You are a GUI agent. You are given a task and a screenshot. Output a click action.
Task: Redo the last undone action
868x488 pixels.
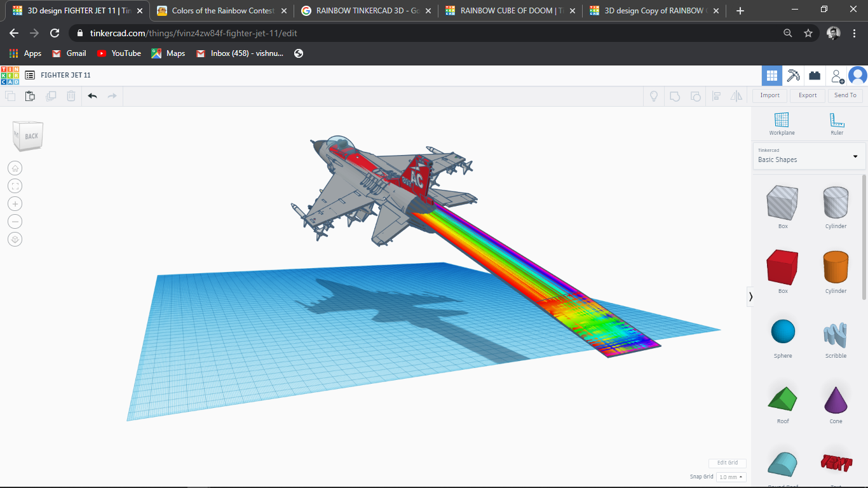pyautogui.click(x=112, y=96)
